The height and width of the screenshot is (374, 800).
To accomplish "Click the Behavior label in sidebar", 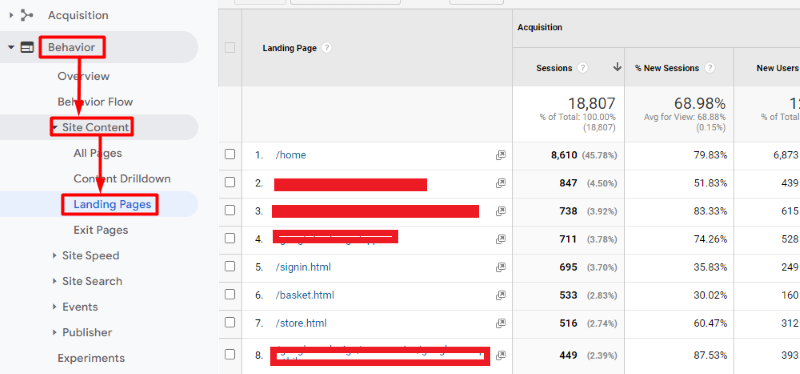I will [x=71, y=47].
